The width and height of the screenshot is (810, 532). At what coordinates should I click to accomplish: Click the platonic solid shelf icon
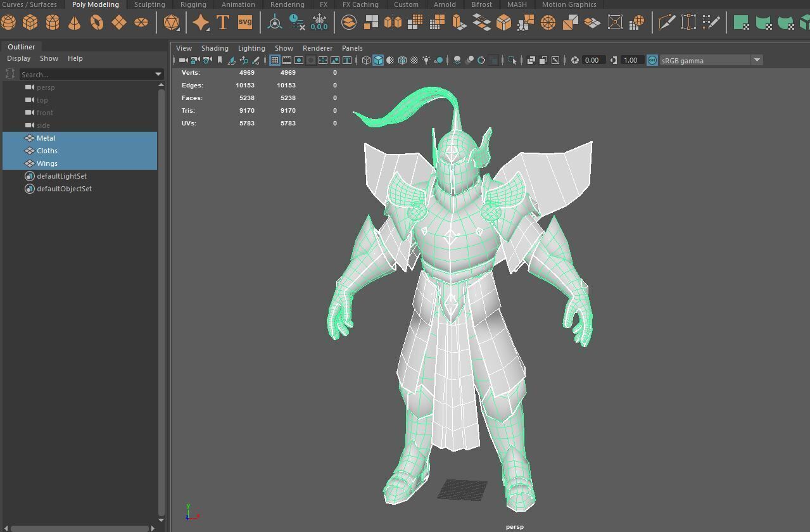pos(171,22)
